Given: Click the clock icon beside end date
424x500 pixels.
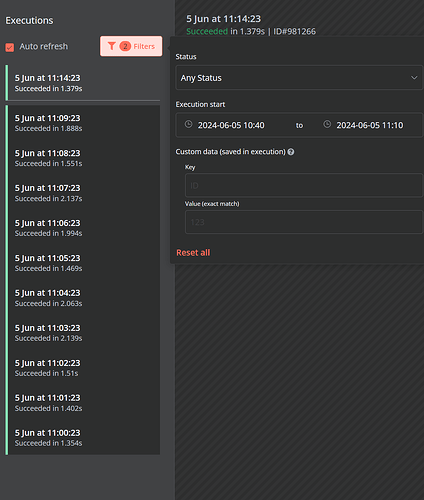Looking at the screenshot, I should [x=327, y=124].
